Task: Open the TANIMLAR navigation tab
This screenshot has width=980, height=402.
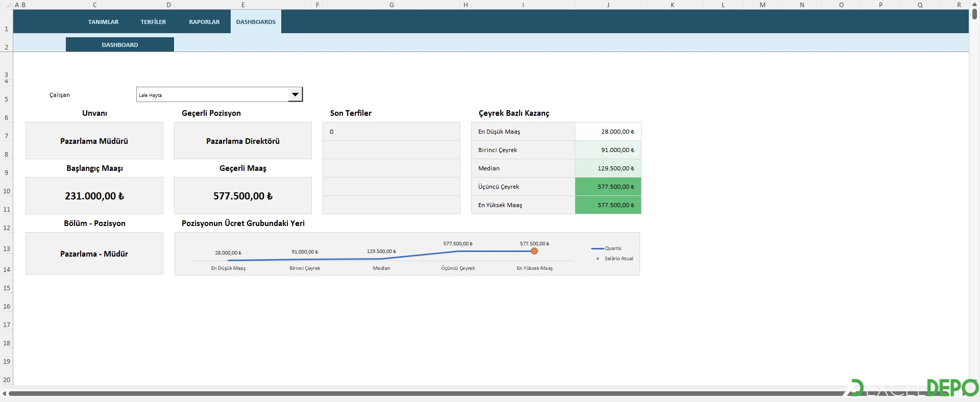Action: tap(103, 22)
